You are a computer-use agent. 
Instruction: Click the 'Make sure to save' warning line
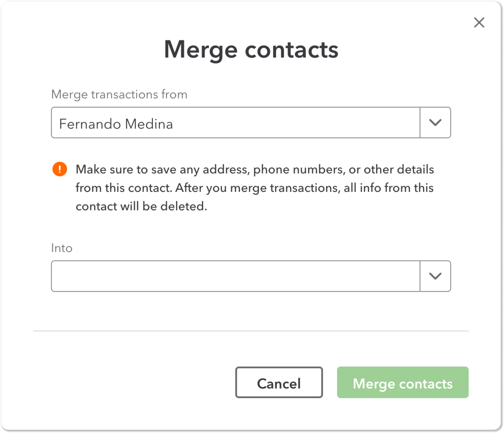click(254, 169)
